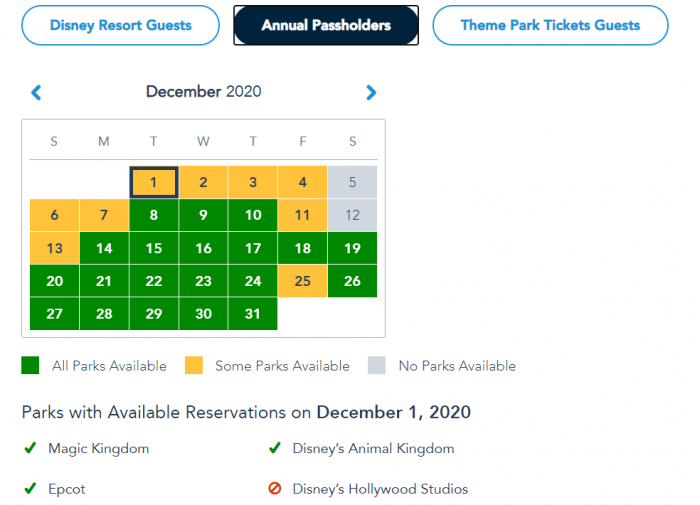Choose December 25 on the calendar
Screen dimensions: 700x505
tap(303, 281)
